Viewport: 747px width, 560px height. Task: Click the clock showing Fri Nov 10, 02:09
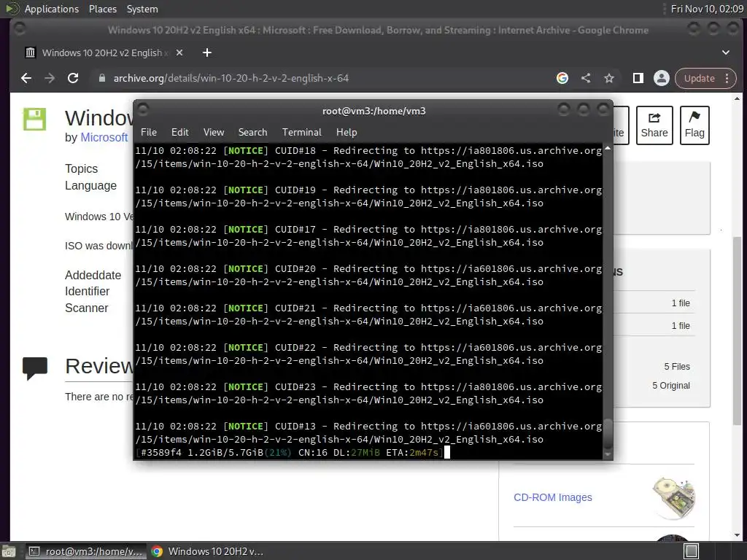[x=707, y=9]
